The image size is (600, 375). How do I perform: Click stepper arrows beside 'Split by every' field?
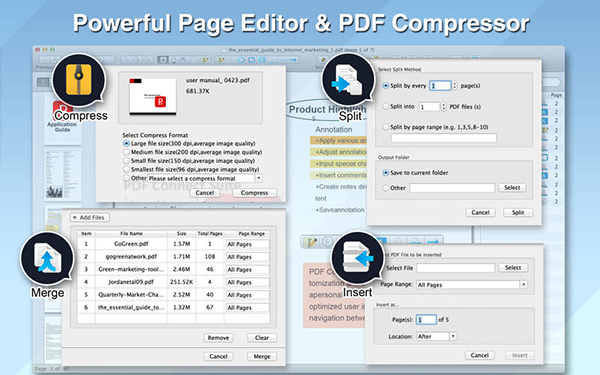point(454,86)
